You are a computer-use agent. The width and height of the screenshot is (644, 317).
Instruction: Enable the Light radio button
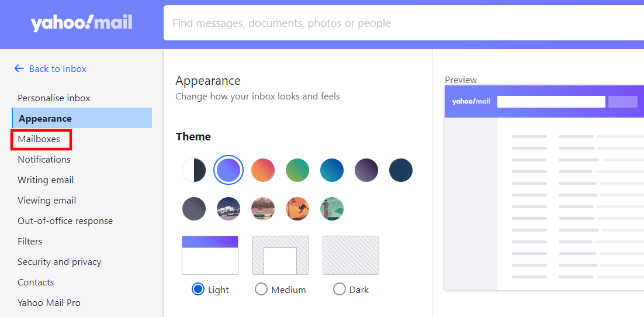pyautogui.click(x=198, y=289)
